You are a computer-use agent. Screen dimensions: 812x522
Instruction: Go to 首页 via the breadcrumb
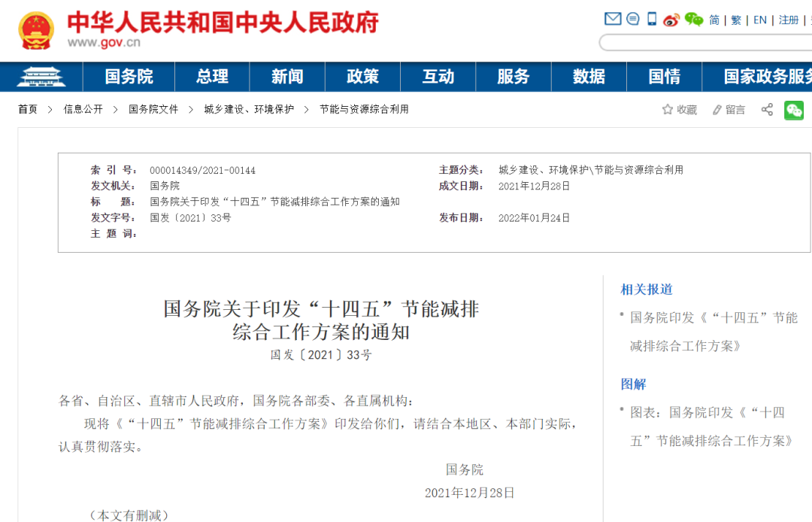coord(27,109)
